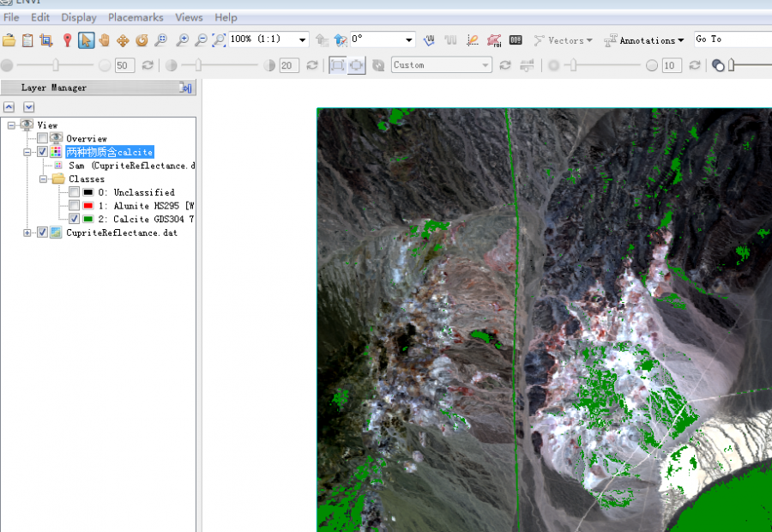Uncheck the Calcite GDS304 class

75,220
